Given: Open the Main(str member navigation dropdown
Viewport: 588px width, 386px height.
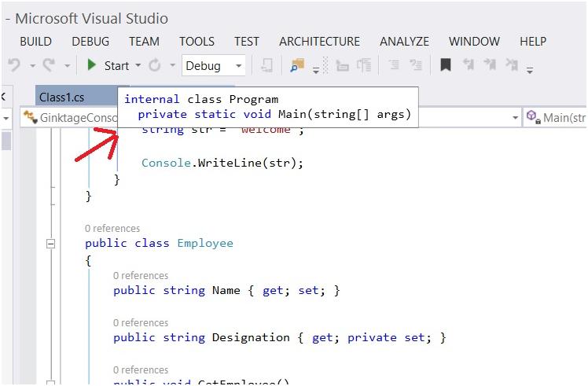Looking at the screenshot, I should pos(555,118).
